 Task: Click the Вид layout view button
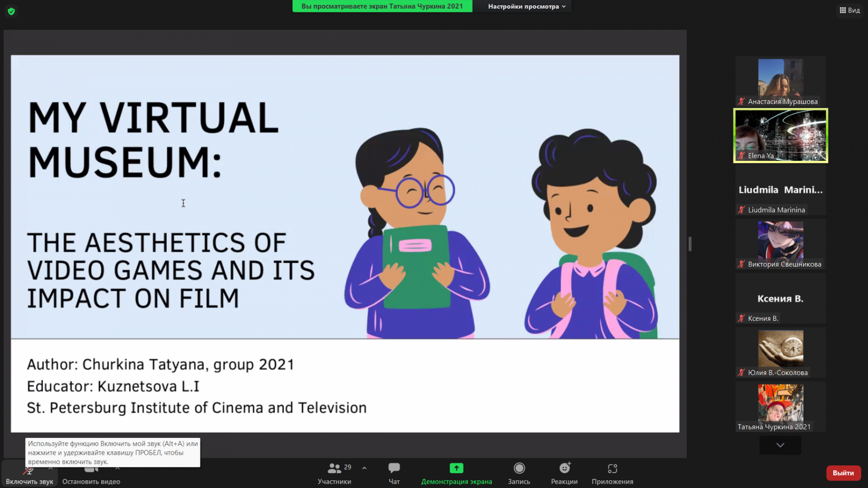coord(850,10)
